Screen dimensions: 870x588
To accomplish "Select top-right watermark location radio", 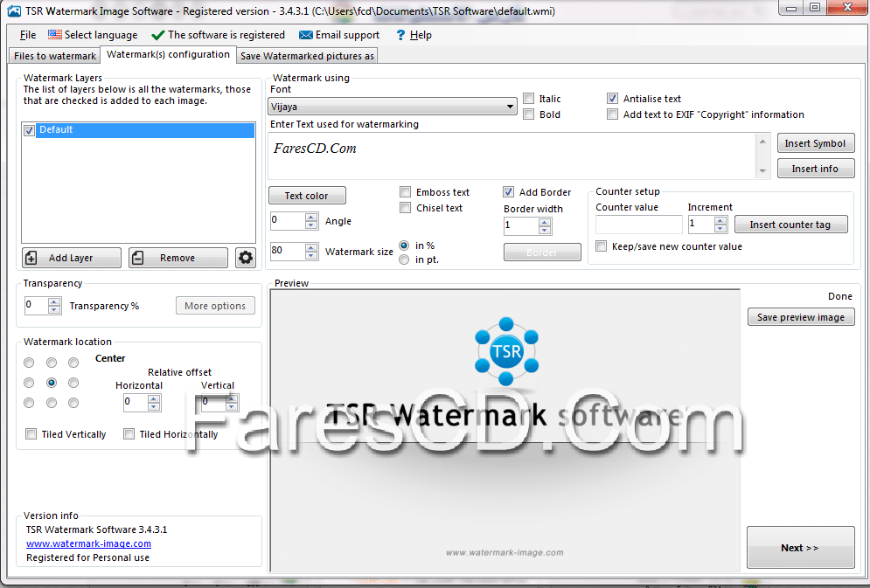I will point(73,363).
